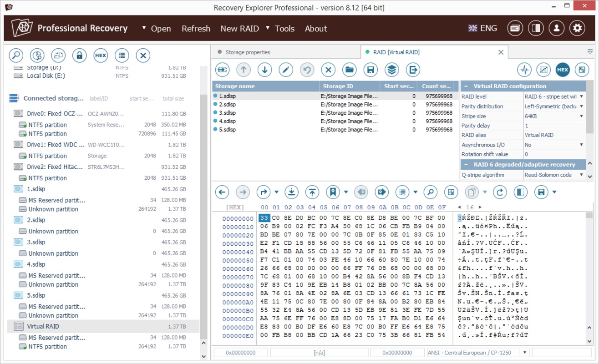The height and width of the screenshot is (364, 599).
Task: Click Refresh in the top bar
Action: pyautogui.click(x=196, y=29)
